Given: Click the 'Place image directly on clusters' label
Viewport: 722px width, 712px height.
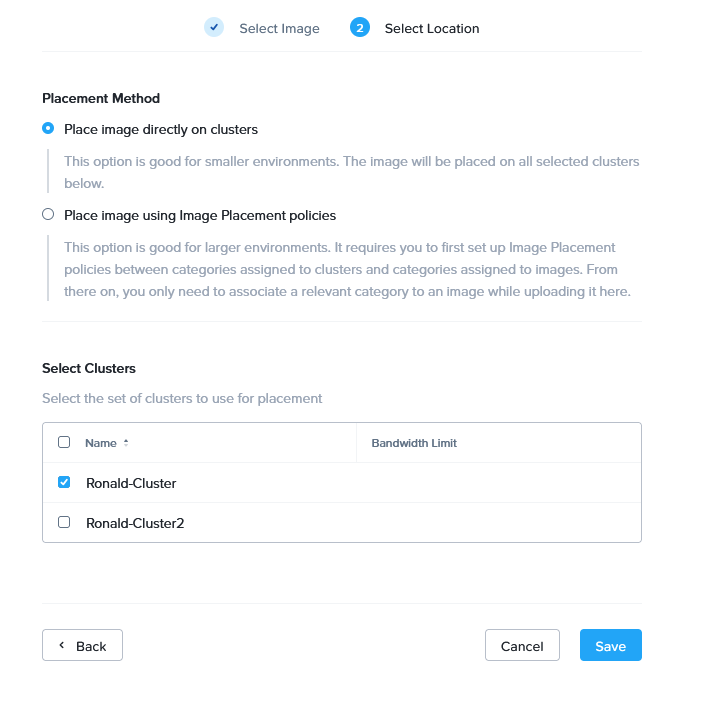Looking at the screenshot, I should pos(161,129).
